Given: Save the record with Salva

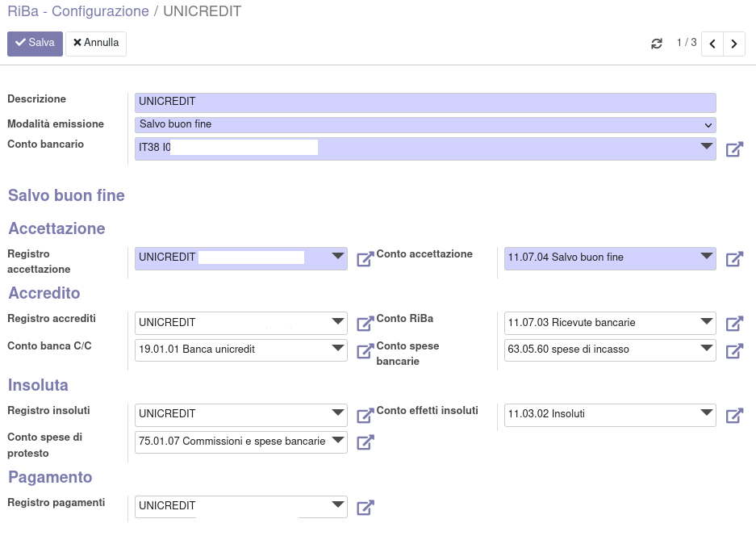Looking at the screenshot, I should pos(35,44).
